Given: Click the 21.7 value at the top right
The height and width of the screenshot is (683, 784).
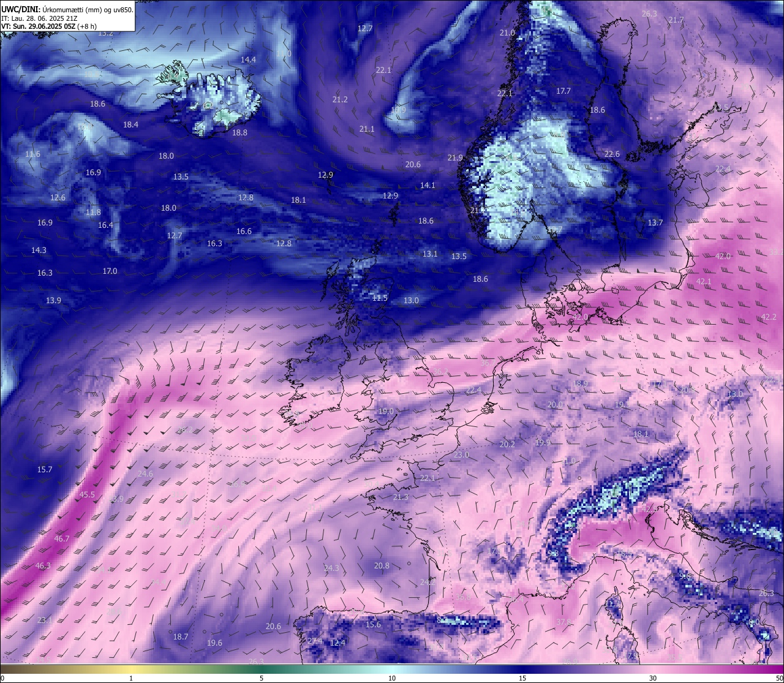Looking at the screenshot, I should pyautogui.click(x=676, y=20).
